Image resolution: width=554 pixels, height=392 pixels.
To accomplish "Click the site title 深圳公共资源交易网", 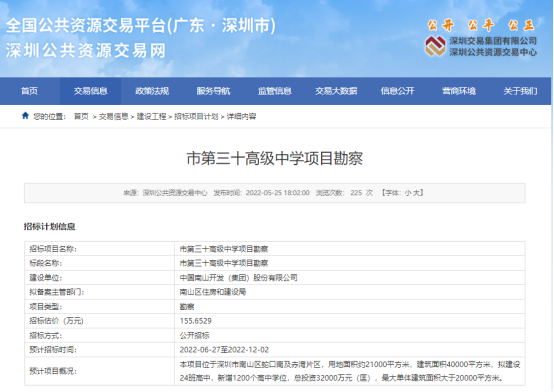I will (x=86, y=51).
